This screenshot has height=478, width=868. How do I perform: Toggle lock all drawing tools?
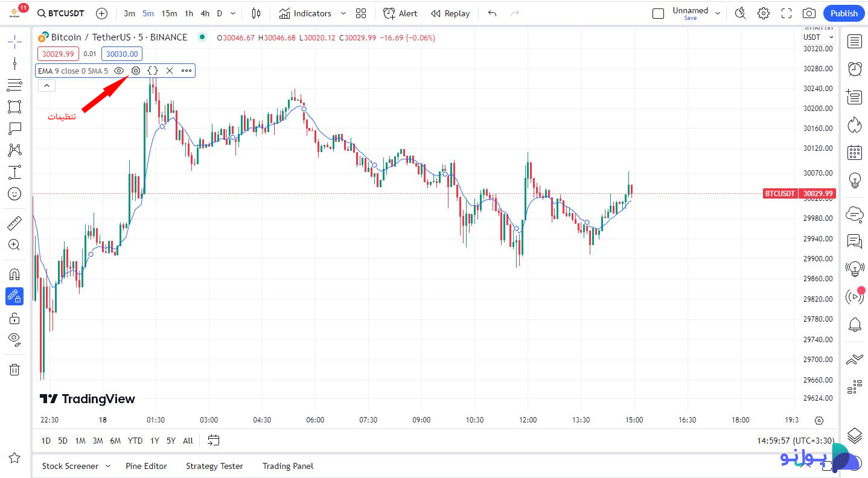tap(14, 318)
